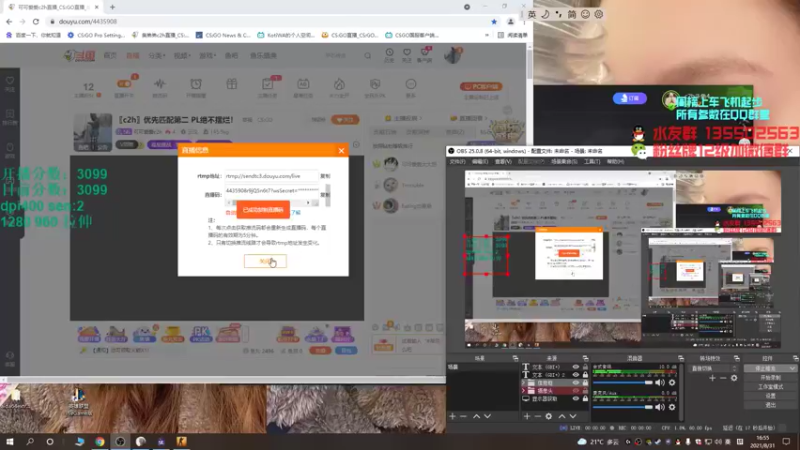Open transition properties gear icon

734,378
